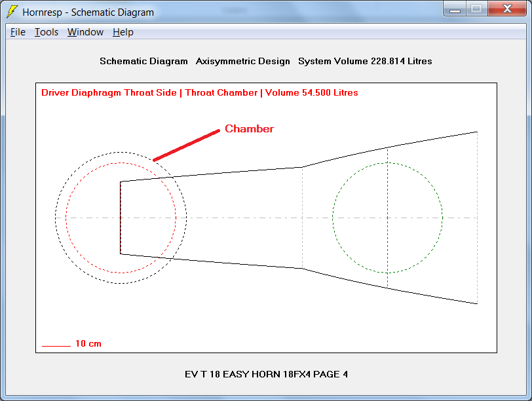
Task: Click the '10 cm' scale label
Action: pos(88,343)
